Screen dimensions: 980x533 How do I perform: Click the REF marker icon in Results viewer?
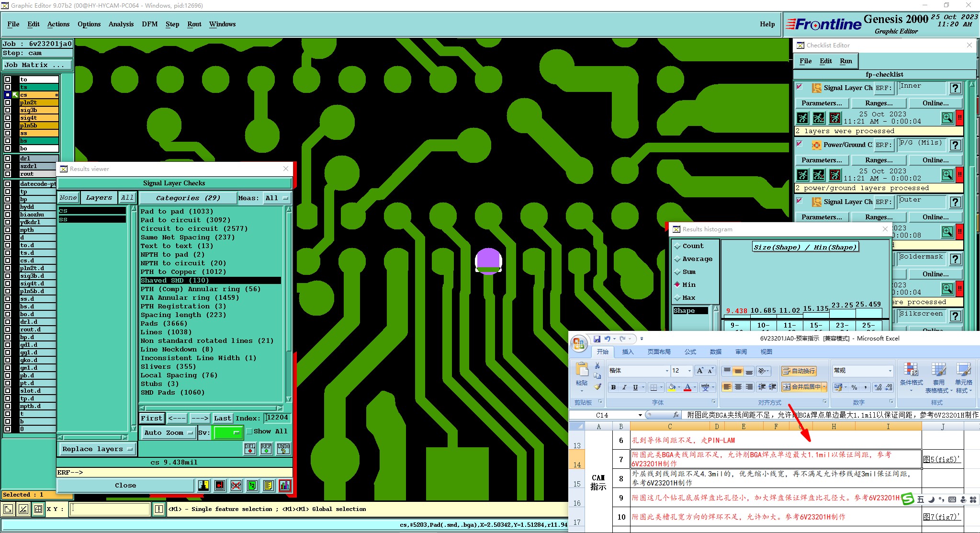266,449
